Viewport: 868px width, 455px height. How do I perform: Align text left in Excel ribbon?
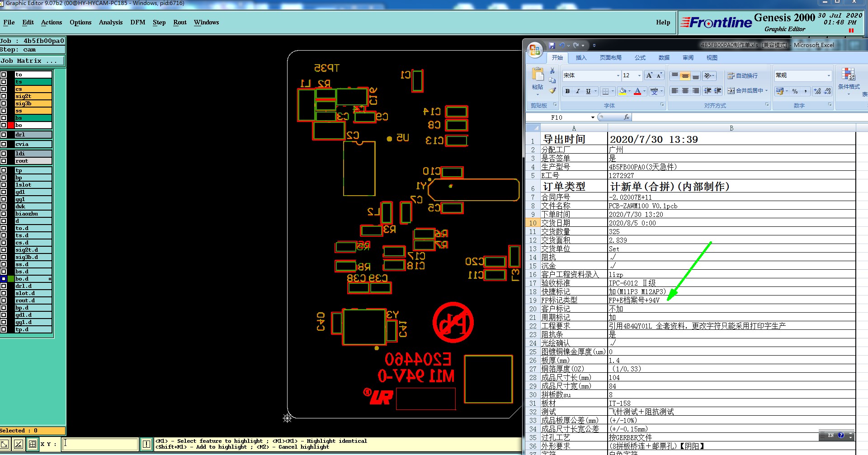[675, 91]
